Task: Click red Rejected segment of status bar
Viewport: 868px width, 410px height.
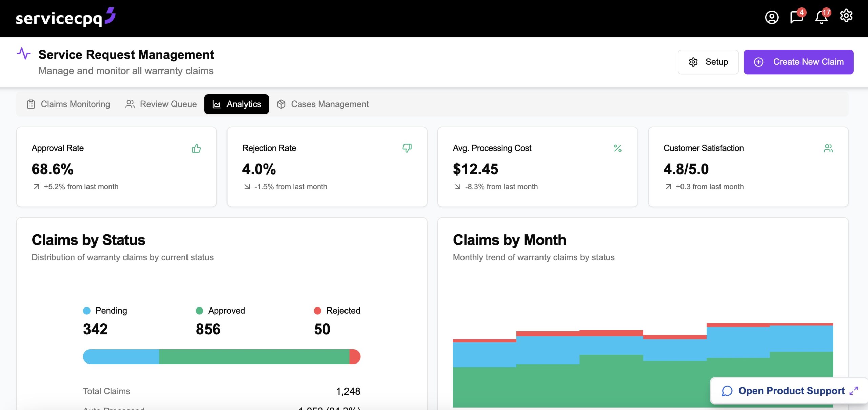Action: tap(355, 357)
